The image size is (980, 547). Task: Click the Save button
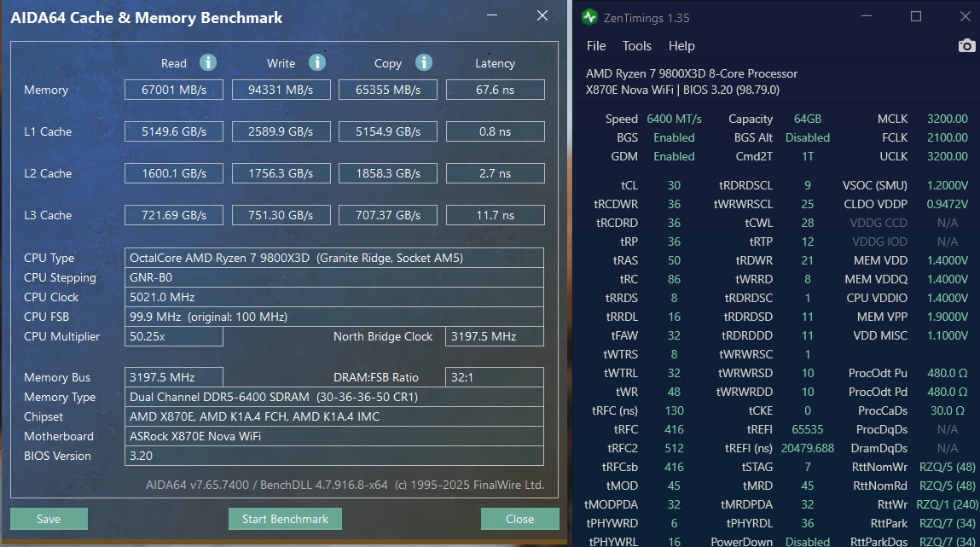click(x=49, y=519)
